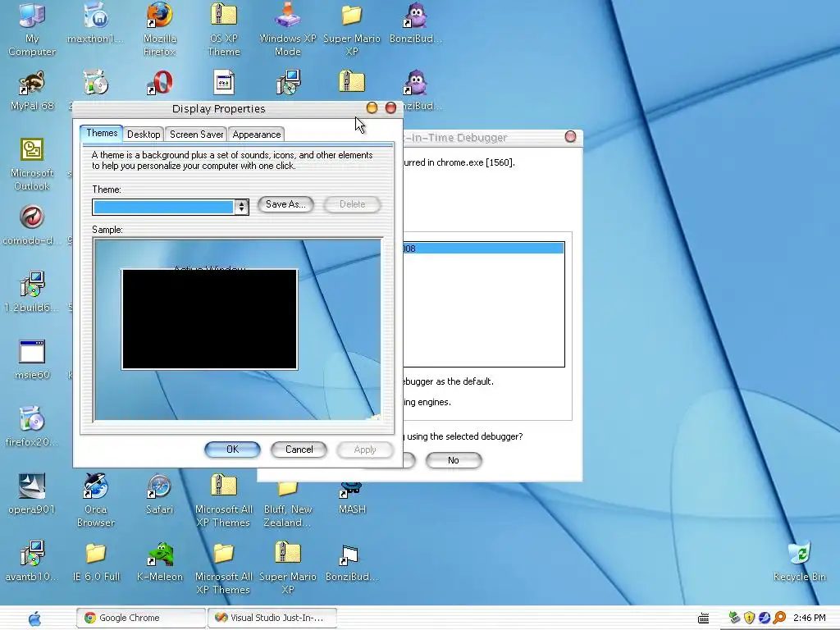The width and height of the screenshot is (840, 630).
Task: Open the Appearance tab
Action: 256,135
